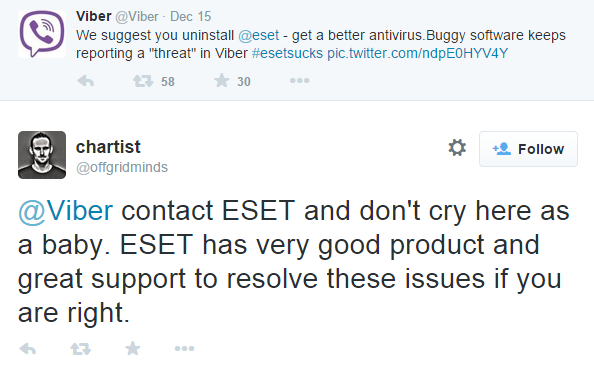Reply to the Viber tweet
Viewport: 594px width, 367px height.
pyautogui.click(x=86, y=81)
